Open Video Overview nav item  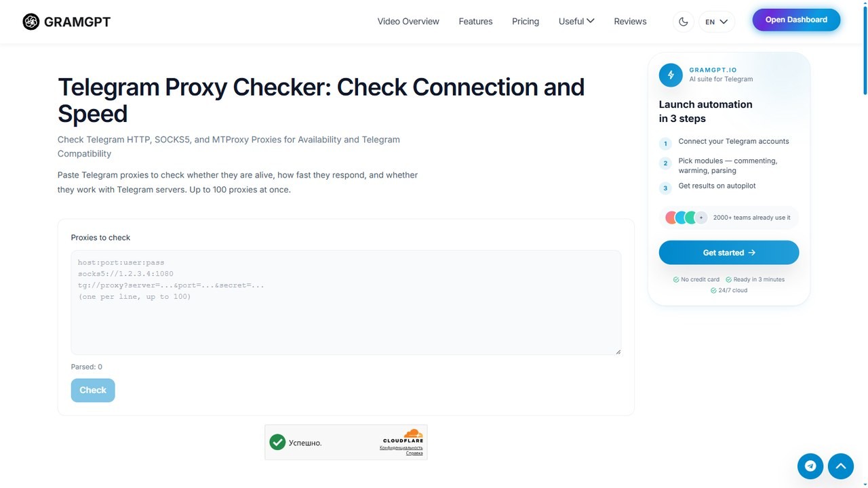coord(408,21)
